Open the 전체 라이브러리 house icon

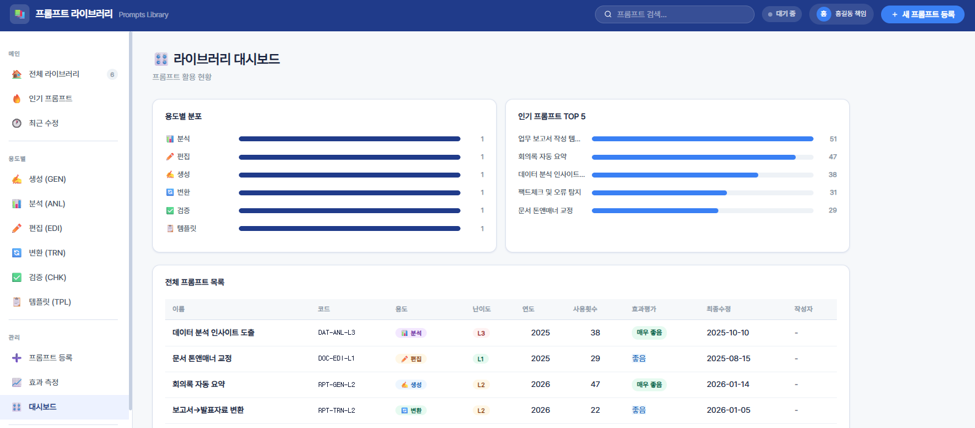[17, 74]
